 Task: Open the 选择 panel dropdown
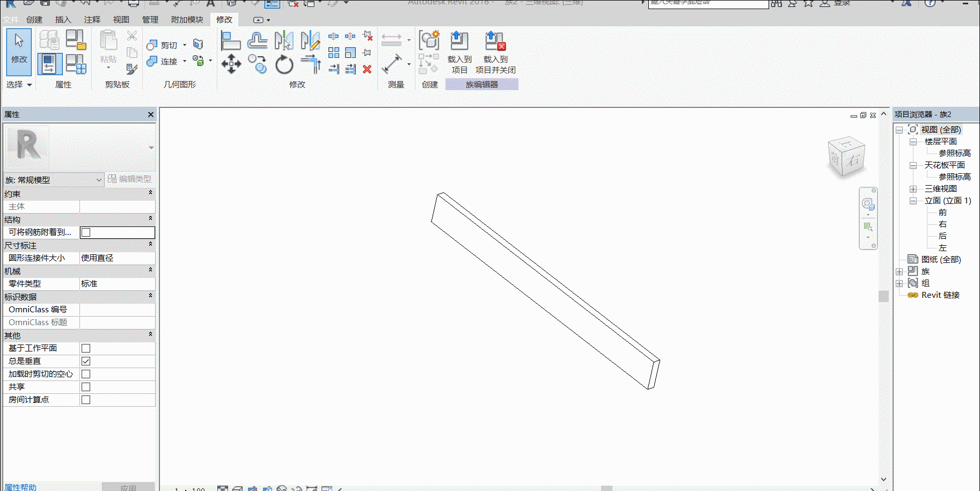pyautogui.click(x=19, y=84)
